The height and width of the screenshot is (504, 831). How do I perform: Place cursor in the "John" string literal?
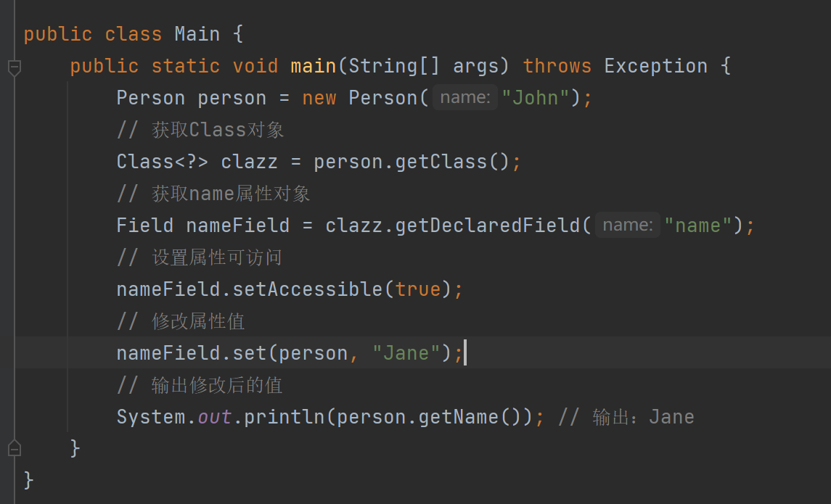coord(536,98)
